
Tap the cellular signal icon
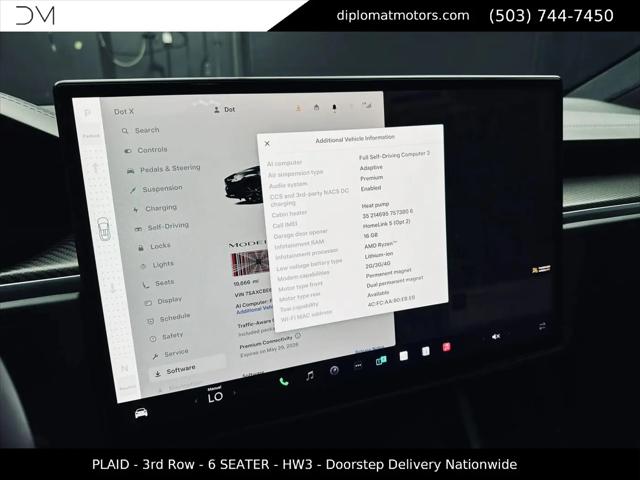point(366,106)
